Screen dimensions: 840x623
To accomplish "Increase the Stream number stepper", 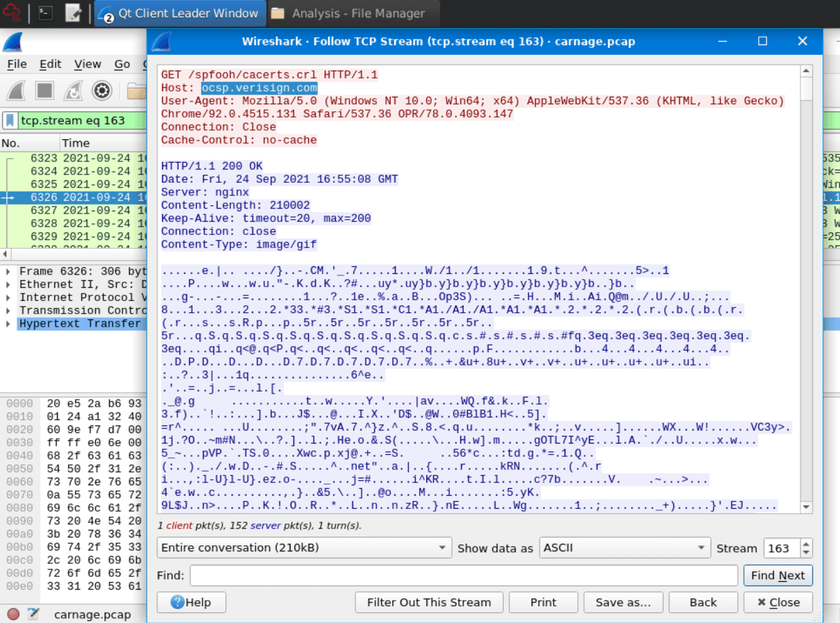I will [806, 543].
